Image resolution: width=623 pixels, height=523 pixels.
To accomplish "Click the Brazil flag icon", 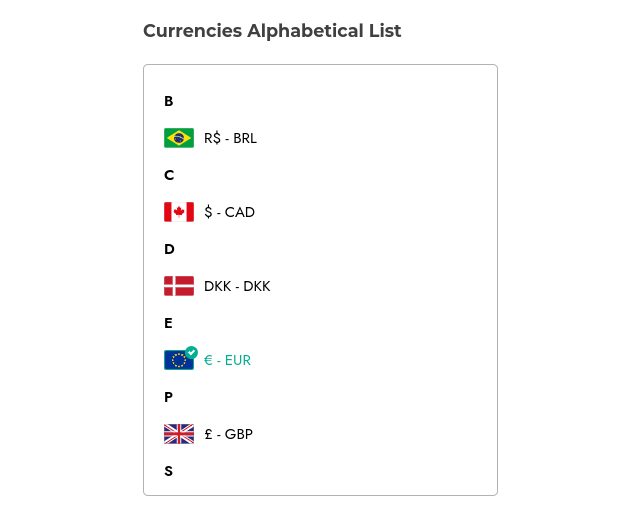I will pyautogui.click(x=179, y=138).
